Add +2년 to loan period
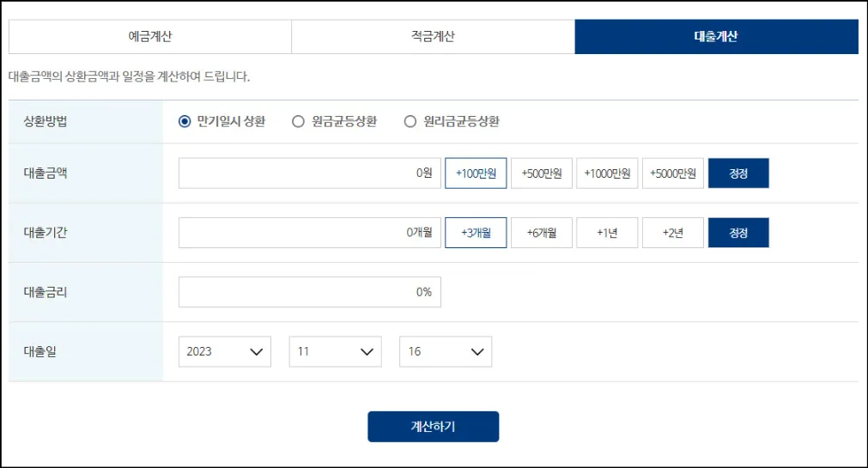 coord(673,233)
